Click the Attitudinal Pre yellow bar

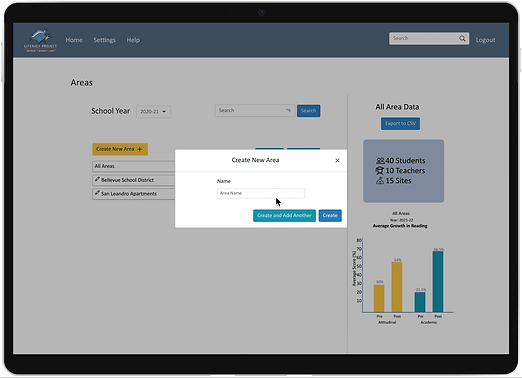(379, 299)
